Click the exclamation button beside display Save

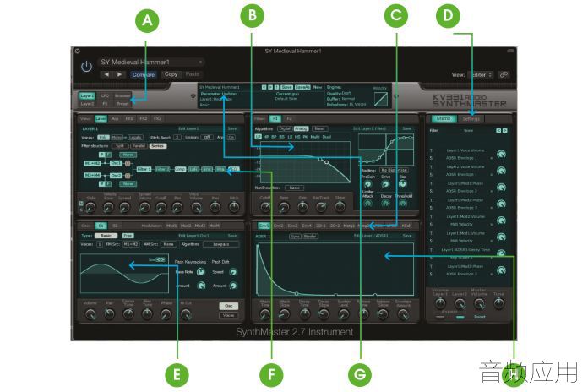tap(276, 87)
